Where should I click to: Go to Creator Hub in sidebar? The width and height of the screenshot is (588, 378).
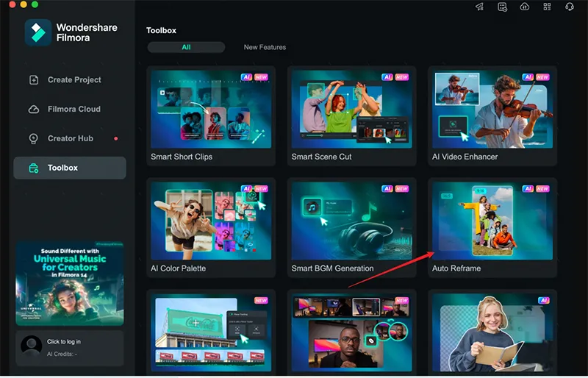tap(70, 138)
